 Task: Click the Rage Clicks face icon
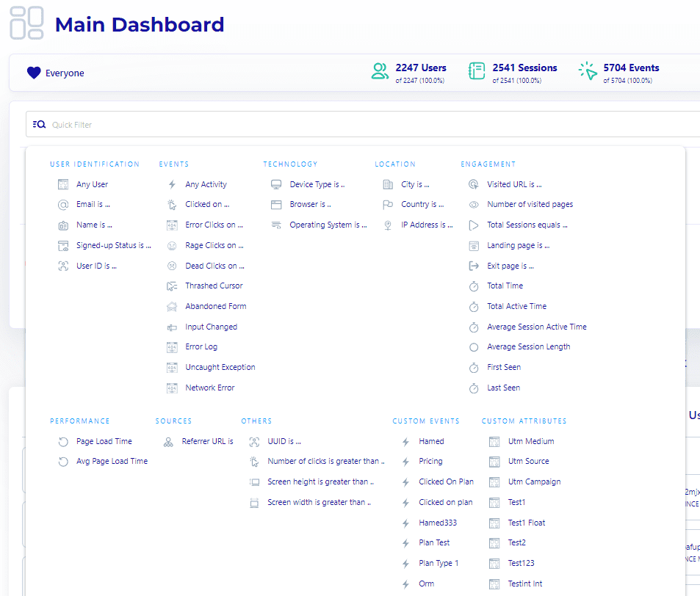[172, 245]
